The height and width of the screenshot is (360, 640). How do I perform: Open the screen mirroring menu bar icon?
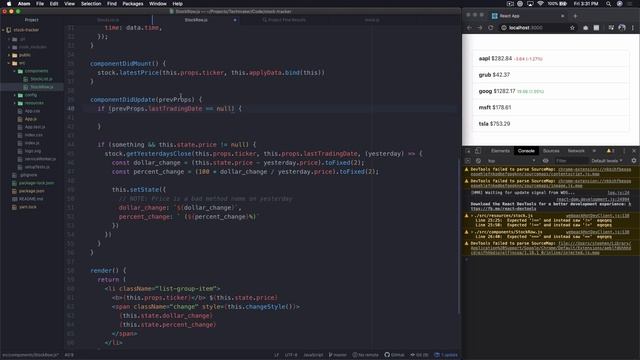point(530,4)
